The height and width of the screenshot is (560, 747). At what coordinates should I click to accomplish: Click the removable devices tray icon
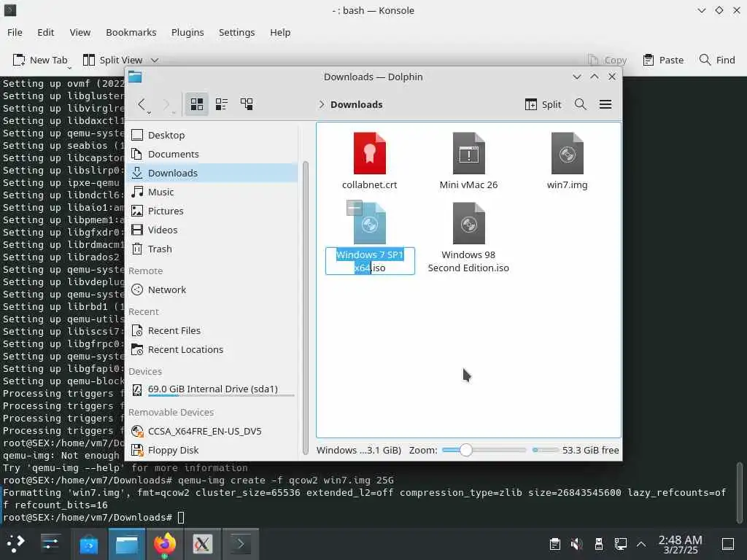(599, 544)
